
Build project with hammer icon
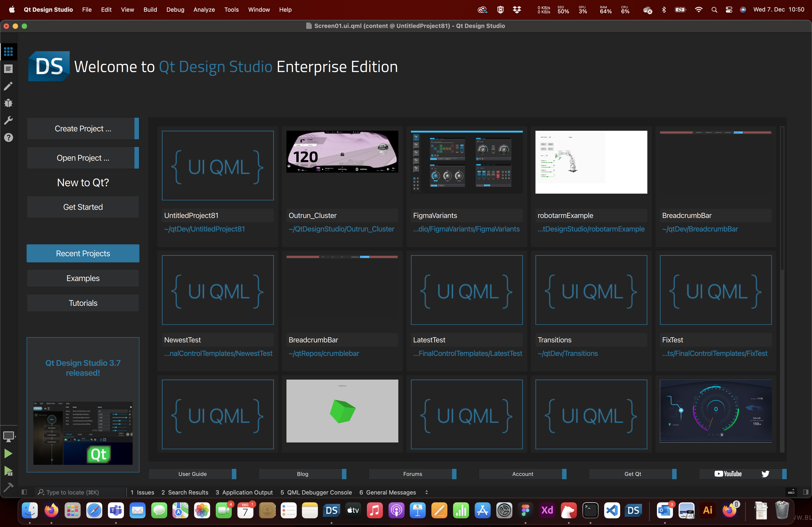pyautogui.click(x=8, y=488)
